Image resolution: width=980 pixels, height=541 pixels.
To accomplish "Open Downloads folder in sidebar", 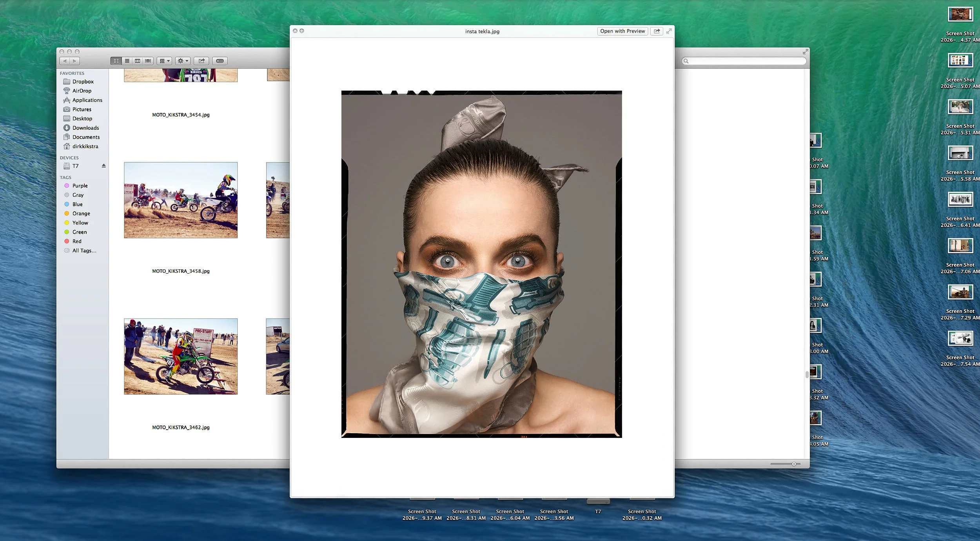I will (x=83, y=128).
